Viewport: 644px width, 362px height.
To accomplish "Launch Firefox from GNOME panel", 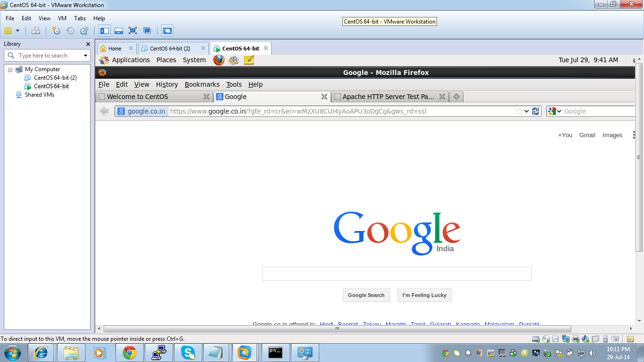I will point(219,60).
